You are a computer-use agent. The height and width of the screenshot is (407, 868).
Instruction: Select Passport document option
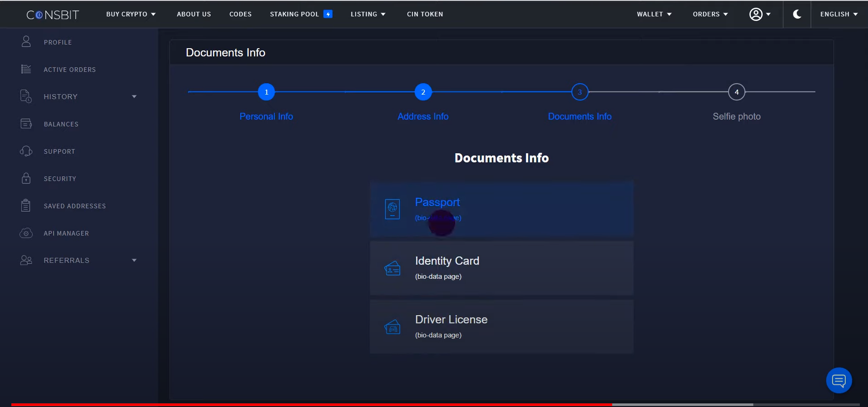pyautogui.click(x=501, y=209)
